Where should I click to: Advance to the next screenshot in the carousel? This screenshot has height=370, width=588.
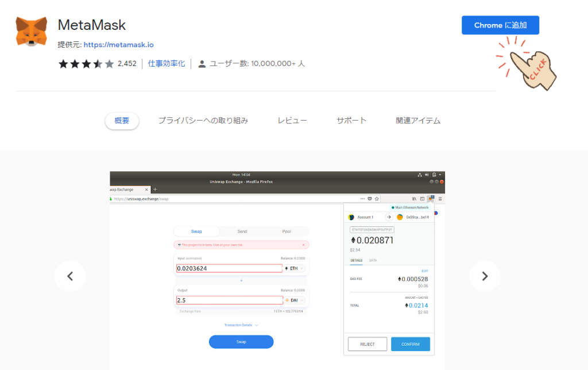pyautogui.click(x=485, y=276)
